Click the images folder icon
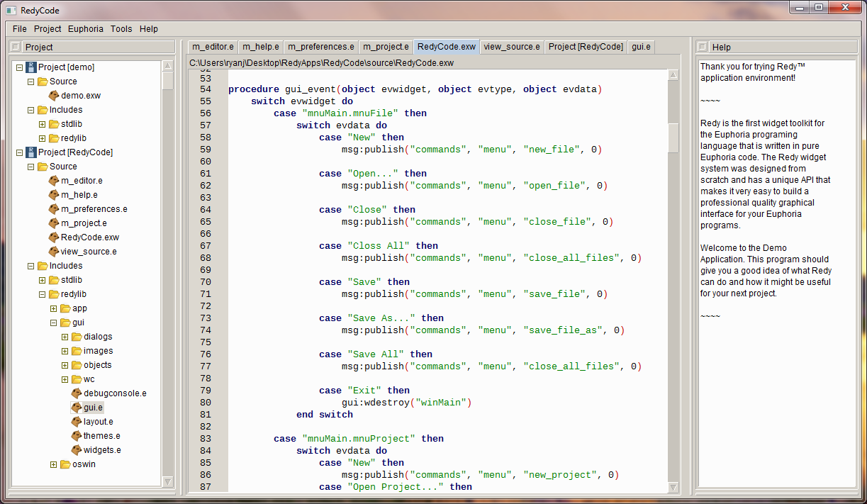This screenshot has height=504, width=867. tap(77, 351)
